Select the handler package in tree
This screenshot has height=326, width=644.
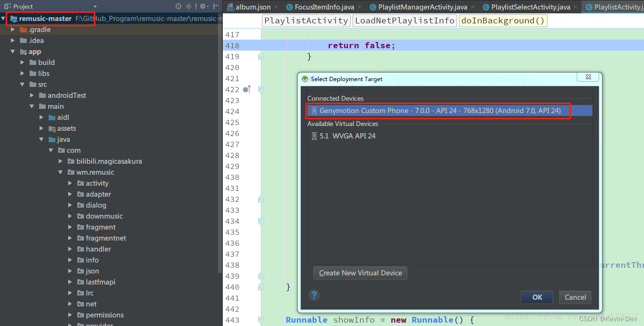[98, 249]
